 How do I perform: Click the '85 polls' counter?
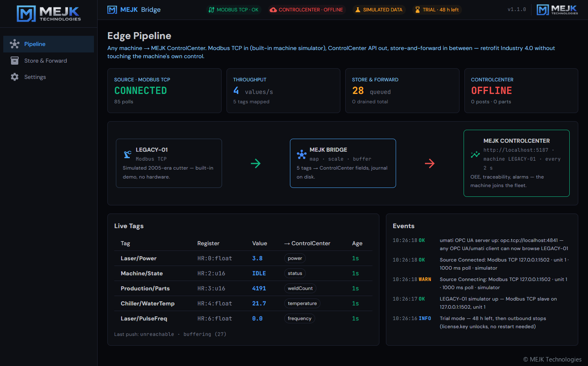[124, 102]
